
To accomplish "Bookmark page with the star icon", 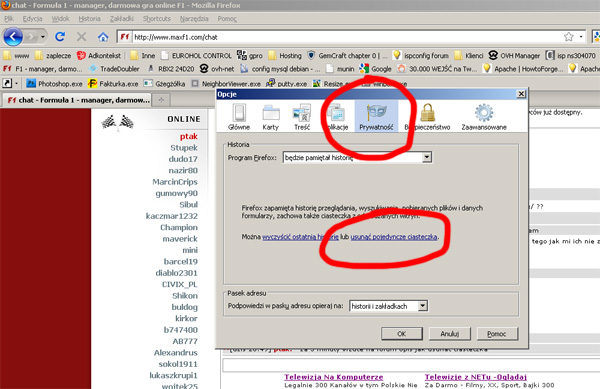I will point(569,37).
